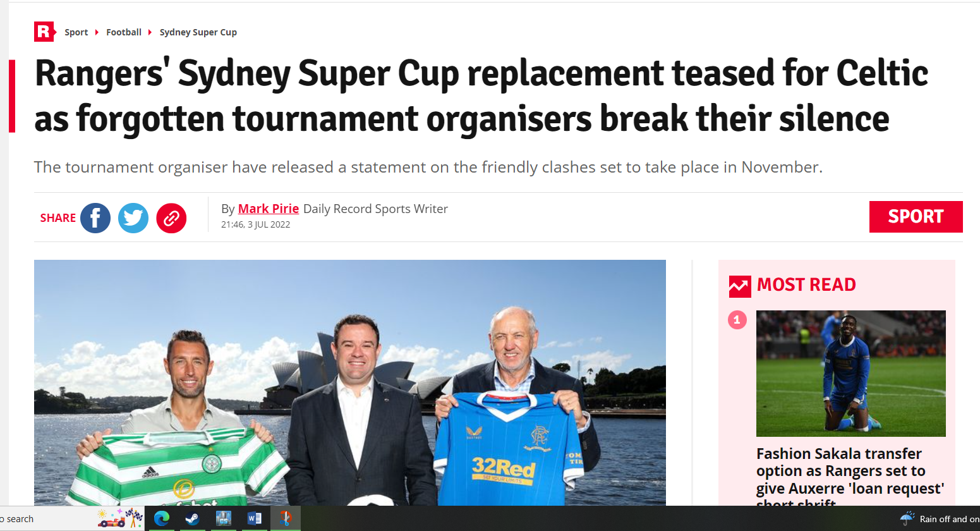Click the main Celtic and Rangers shirts photo
This screenshot has height=531, width=980.
(x=350, y=382)
